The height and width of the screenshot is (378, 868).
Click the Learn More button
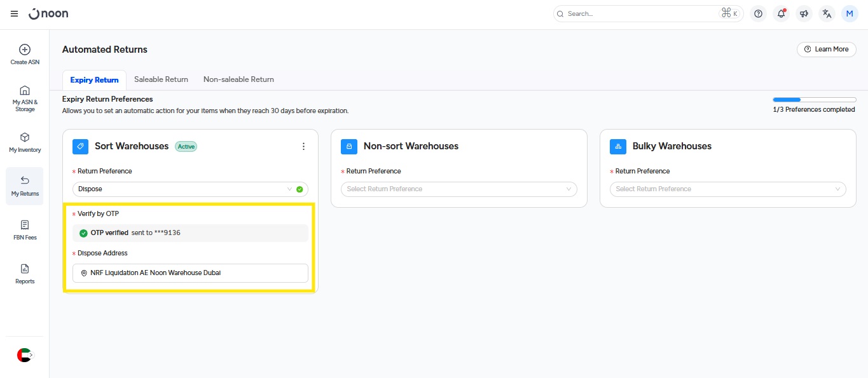826,50
